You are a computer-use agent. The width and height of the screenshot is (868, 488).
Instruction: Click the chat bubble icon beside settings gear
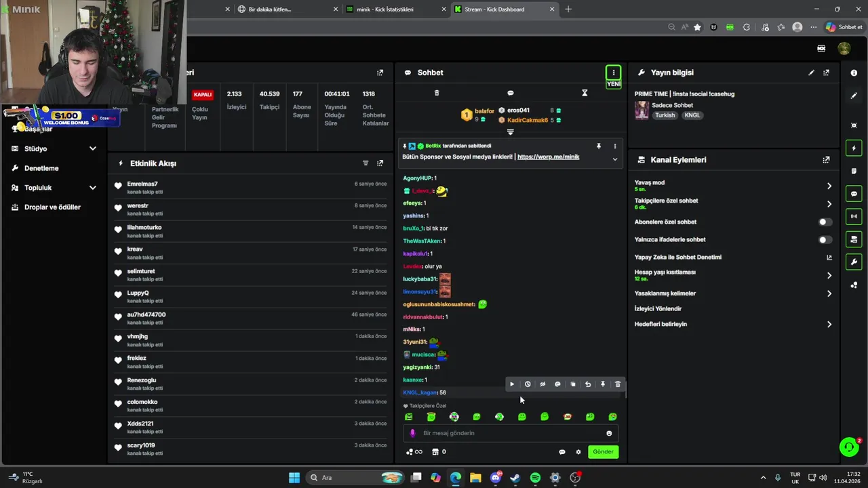[x=562, y=452]
